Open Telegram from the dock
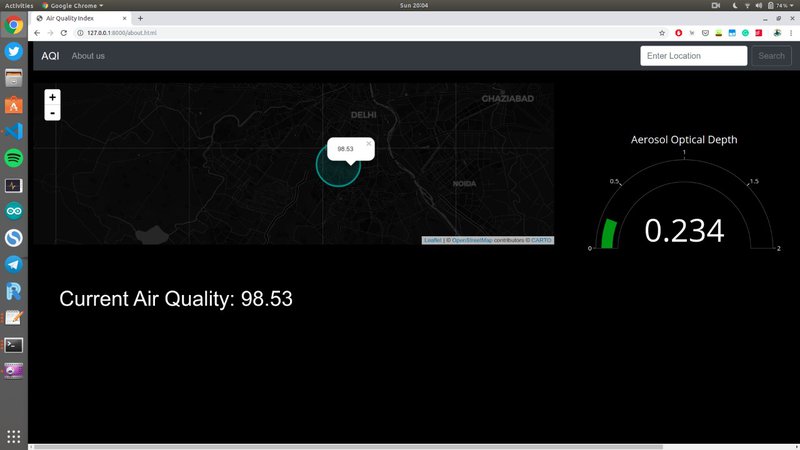The image size is (800, 450). [x=14, y=264]
